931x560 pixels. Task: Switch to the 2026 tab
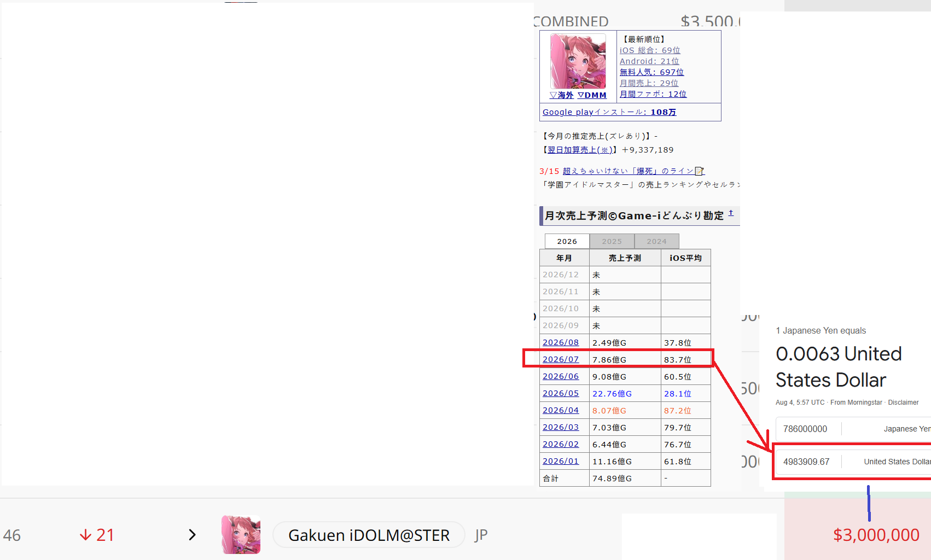tap(567, 241)
